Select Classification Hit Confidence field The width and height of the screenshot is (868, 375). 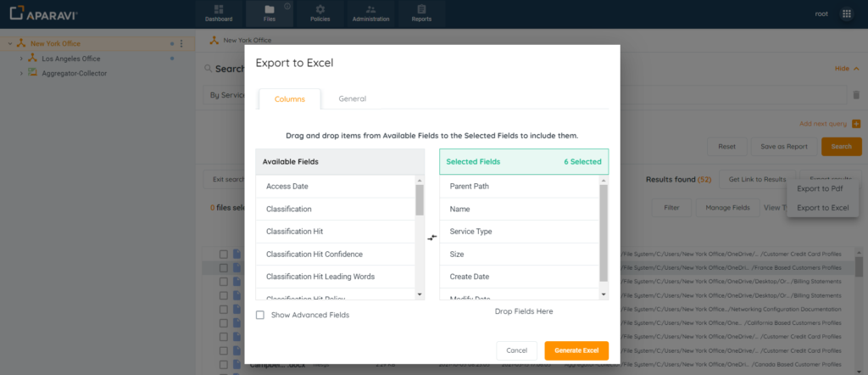(x=314, y=254)
